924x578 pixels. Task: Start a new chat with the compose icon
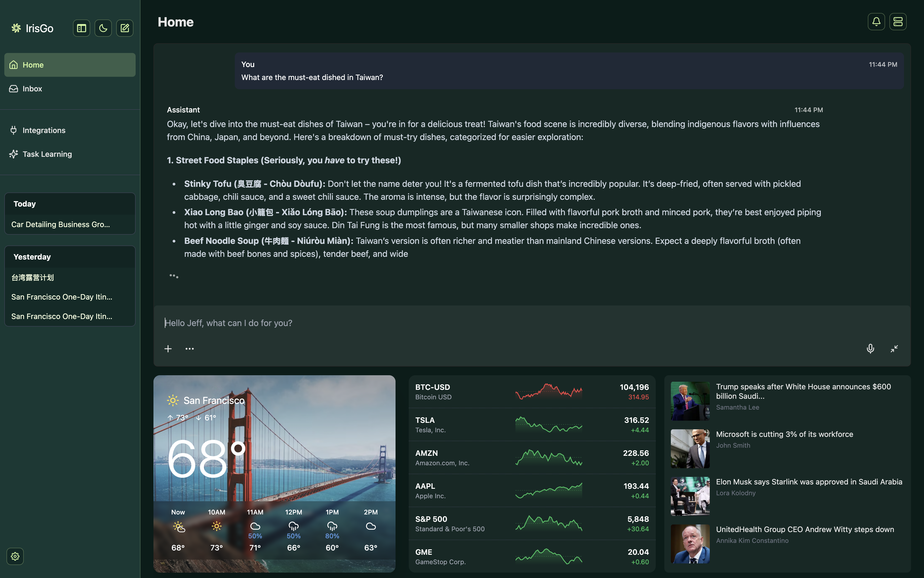tap(125, 28)
